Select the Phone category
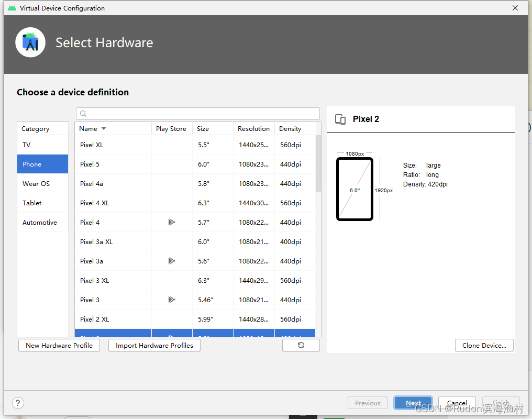This screenshot has width=532, height=419. click(x=43, y=164)
